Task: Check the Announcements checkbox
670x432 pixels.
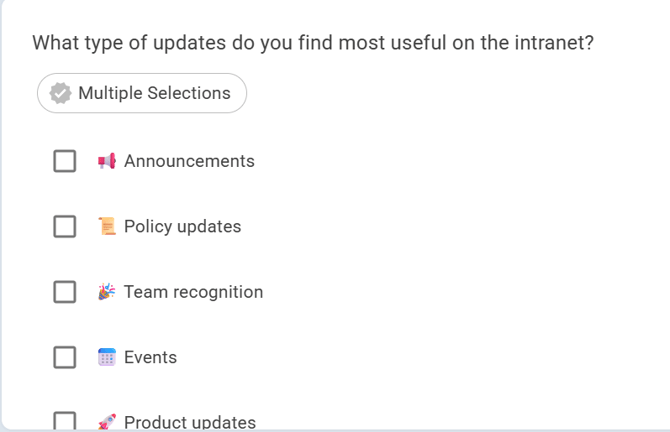Action: click(x=65, y=161)
